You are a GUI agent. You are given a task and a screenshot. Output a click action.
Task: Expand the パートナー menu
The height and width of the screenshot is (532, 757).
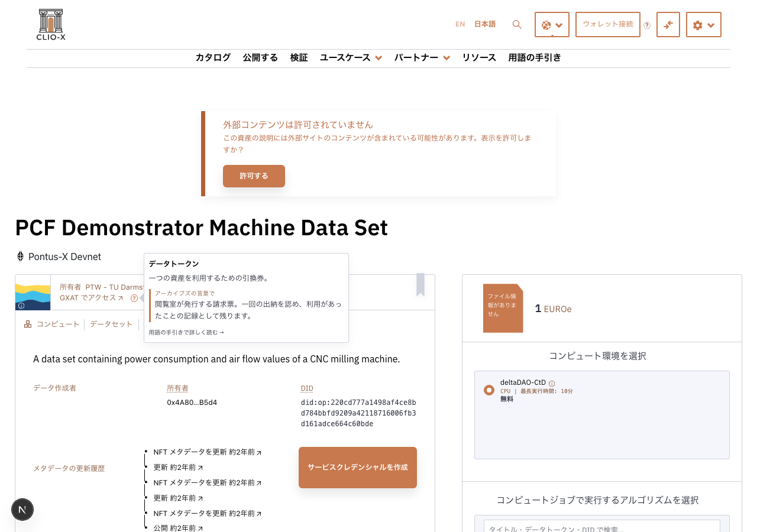pos(422,57)
